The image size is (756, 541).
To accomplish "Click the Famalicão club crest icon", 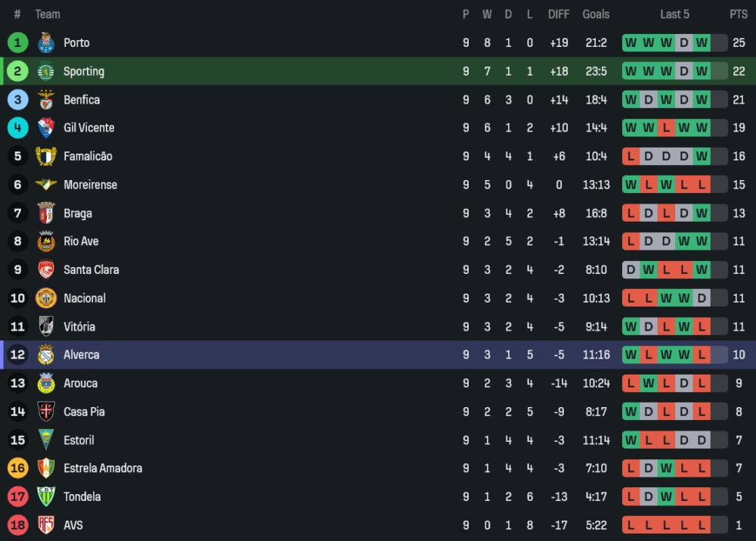I will 46,156.
